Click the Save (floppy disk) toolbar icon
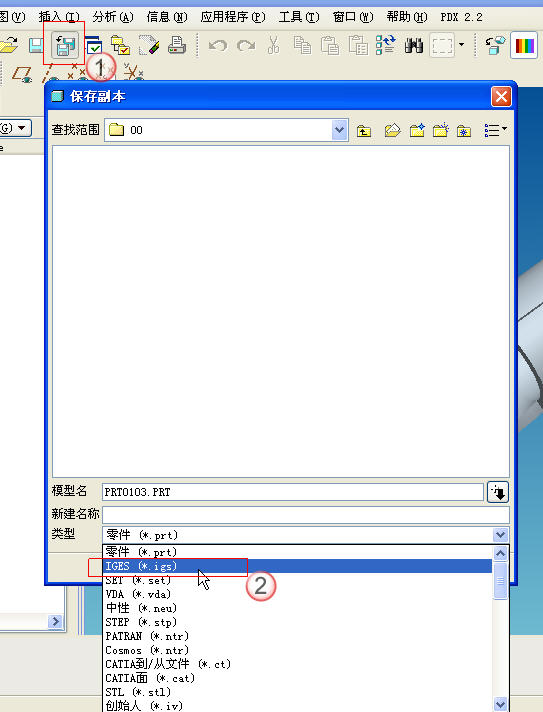This screenshot has width=543, height=712. [36, 45]
